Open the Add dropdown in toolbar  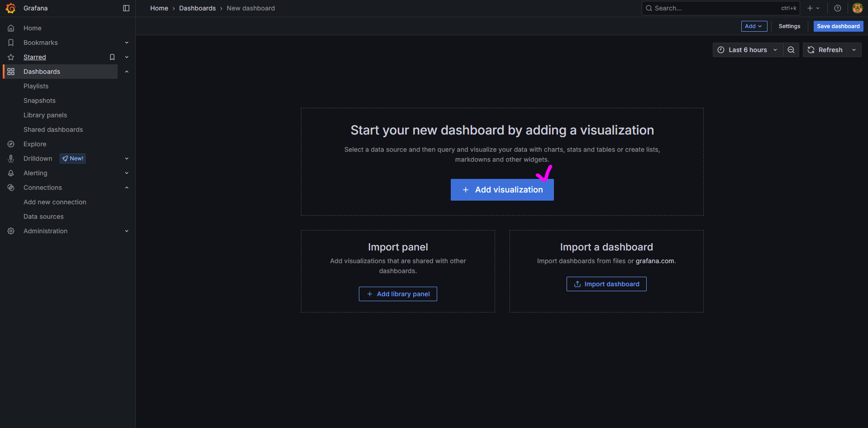pos(754,26)
